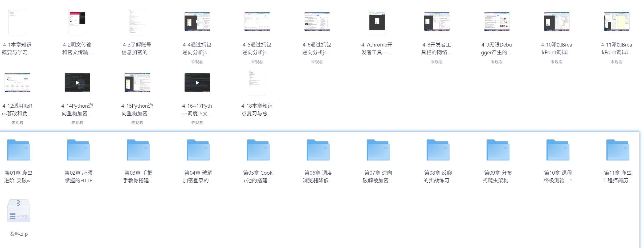
Task: Open the 4-2明文传输和密文传输 file thumbnail
Action: coord(77,22)
